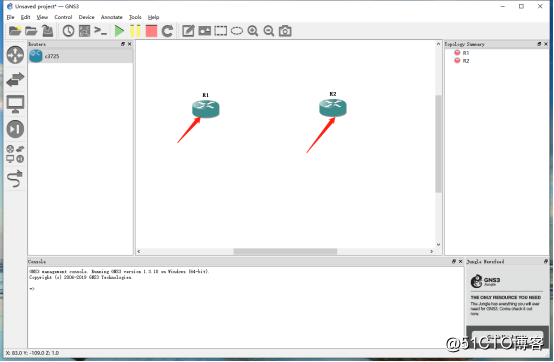Select the Add a note icon
554x362 pixels.
188,31
